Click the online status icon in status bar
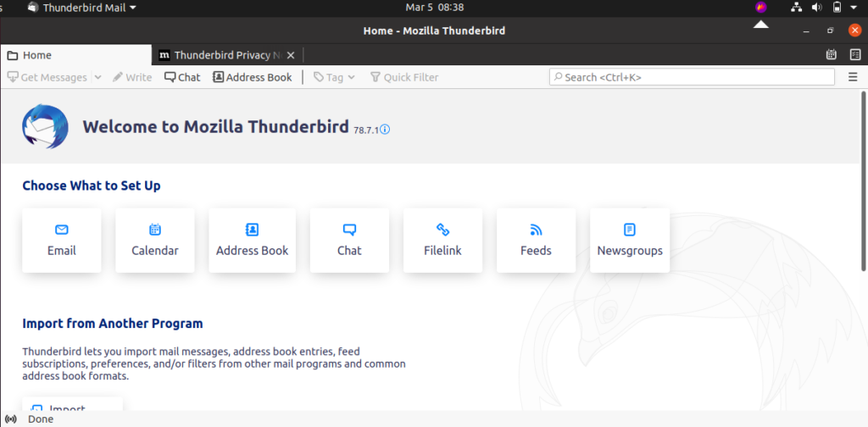The width and height of the screenshot is (868, 427). click(x=10, y=419)
